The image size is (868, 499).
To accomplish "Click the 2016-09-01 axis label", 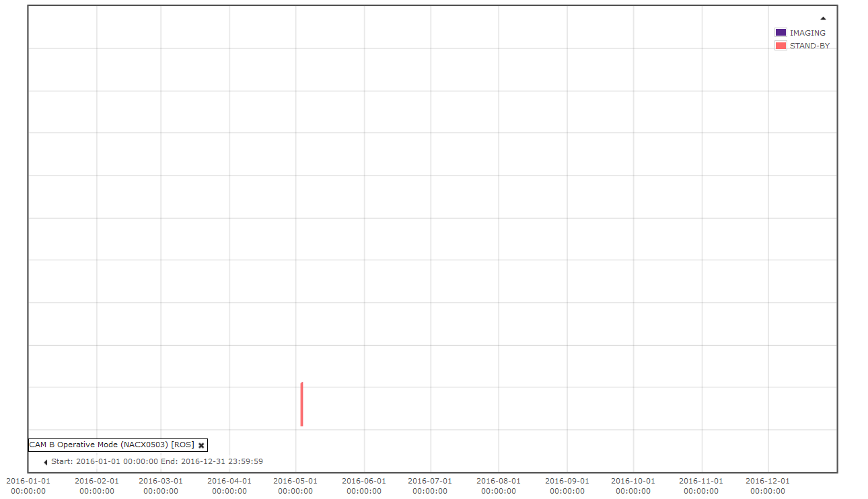I will (567, 486).
